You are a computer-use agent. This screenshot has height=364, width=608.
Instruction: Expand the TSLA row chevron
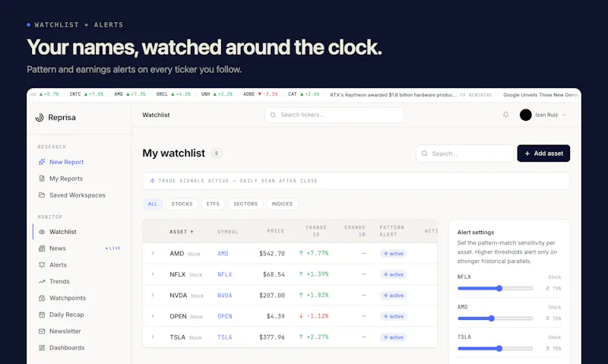[x=153, y=337]
